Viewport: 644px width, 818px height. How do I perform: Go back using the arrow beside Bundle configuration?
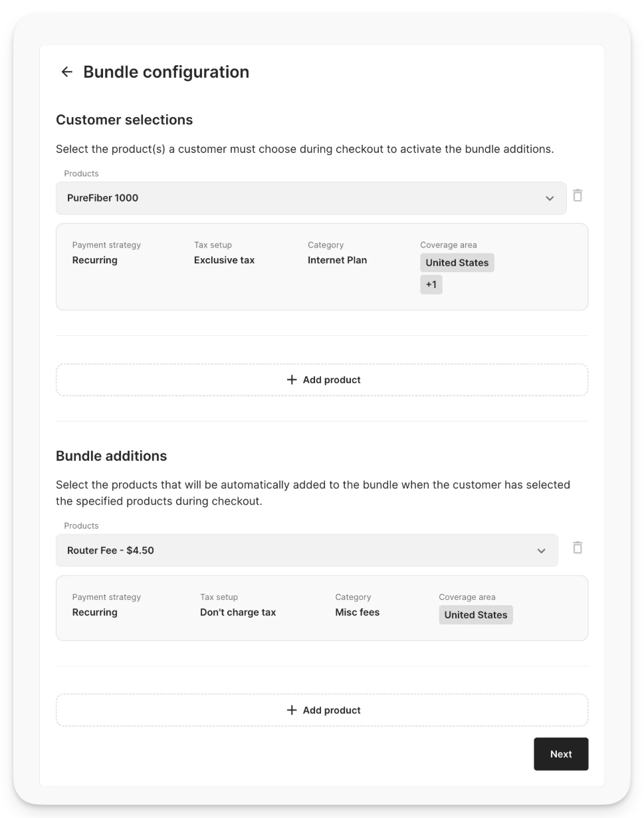click(x=66, y=72)
